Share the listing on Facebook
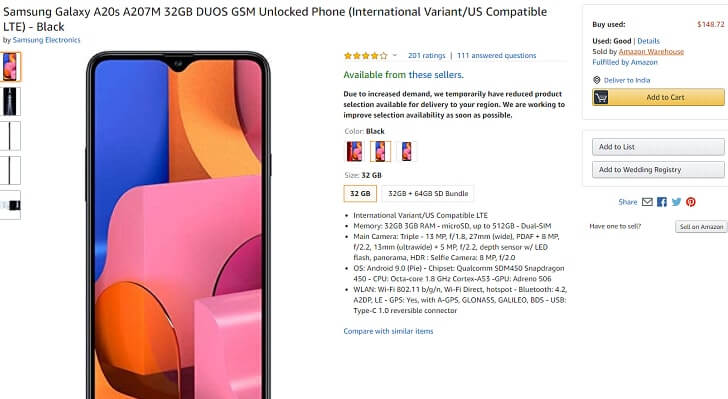 [x=662, y=202]
